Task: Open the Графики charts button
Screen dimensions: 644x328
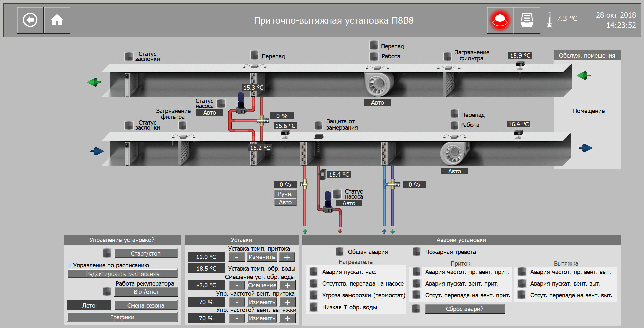Action: click(x=122, y=317)
